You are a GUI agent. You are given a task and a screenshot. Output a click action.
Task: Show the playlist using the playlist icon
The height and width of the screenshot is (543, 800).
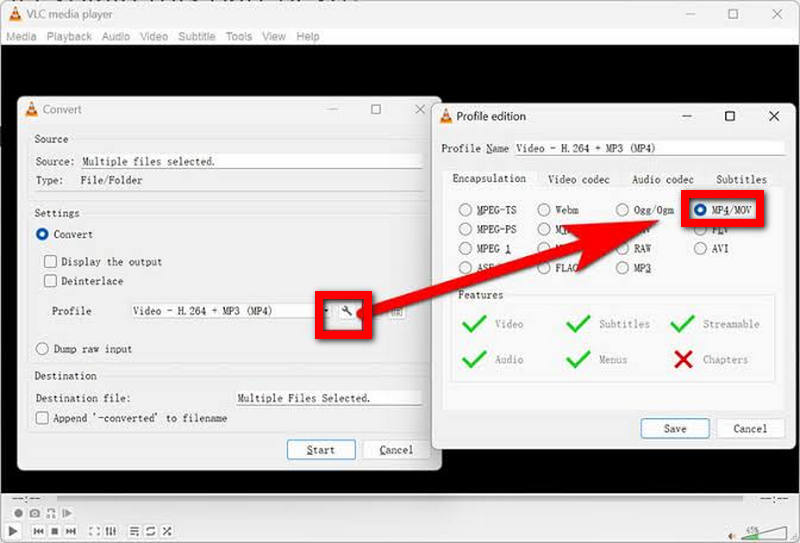tap(134, 531)
